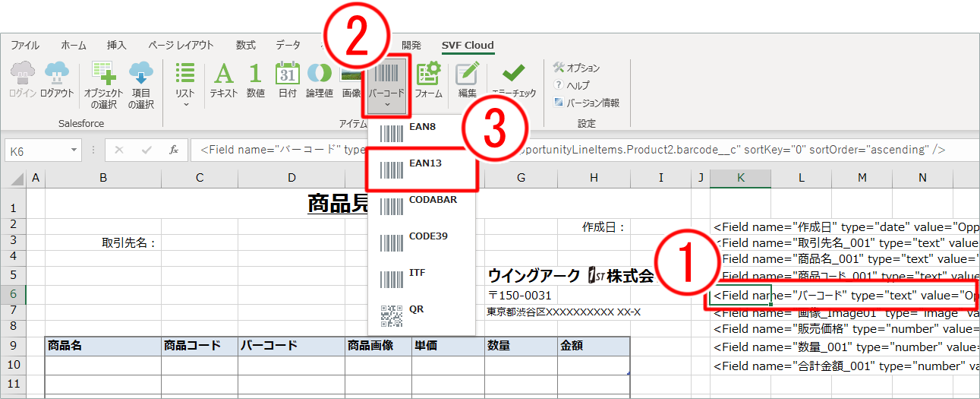Click the formula bar cancel X button
The image size is (980, 399).
pos(119,150)
